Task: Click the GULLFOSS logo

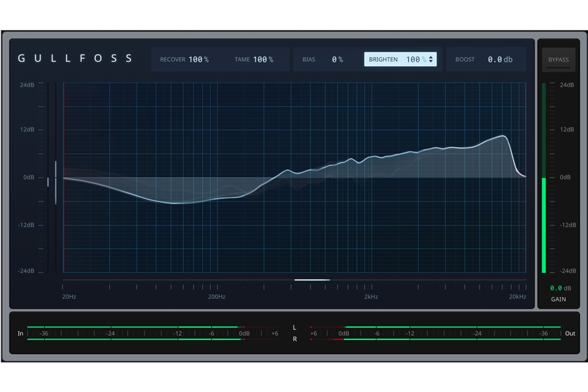Action: [75, 59]
